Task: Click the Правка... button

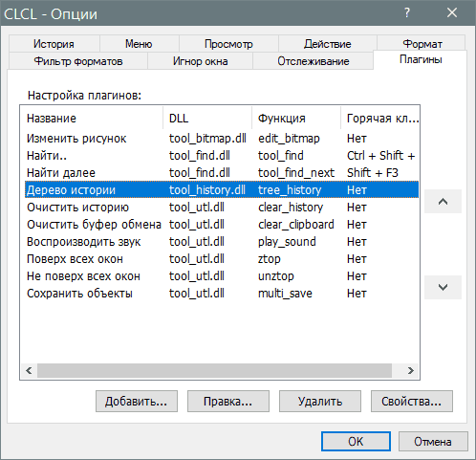Action: (228, 402)
